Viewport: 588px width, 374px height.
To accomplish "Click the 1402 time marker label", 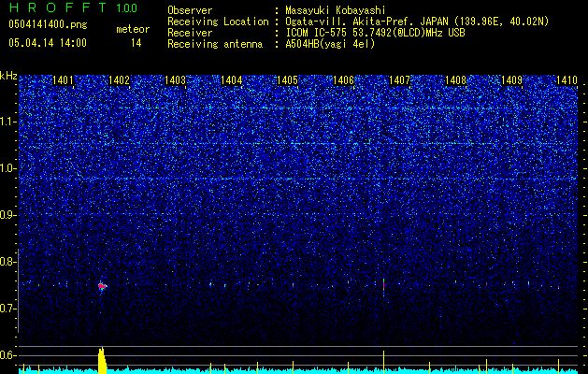I will click(x=119, y=79).
